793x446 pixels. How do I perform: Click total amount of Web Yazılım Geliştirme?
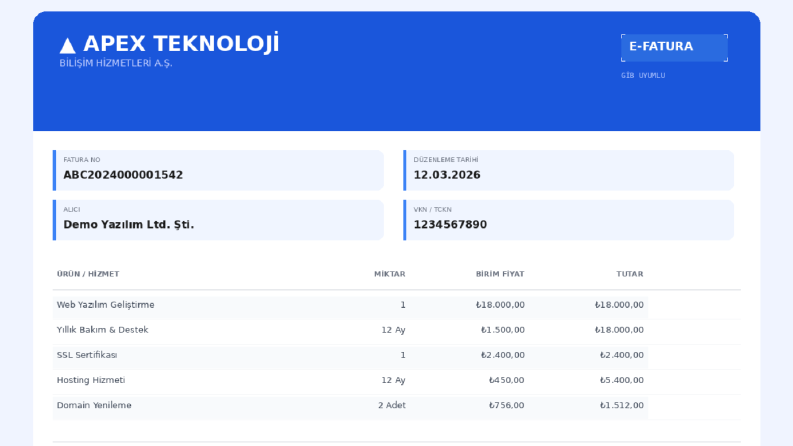pos(619,305)
